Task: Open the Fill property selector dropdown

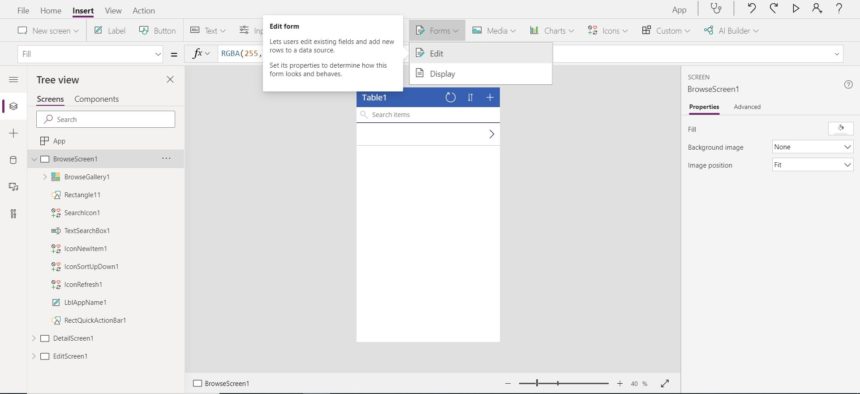Action: 90,54
